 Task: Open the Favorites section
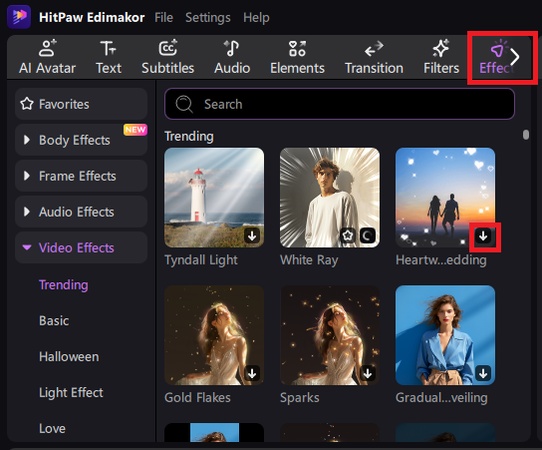click(x=81, y=104)
